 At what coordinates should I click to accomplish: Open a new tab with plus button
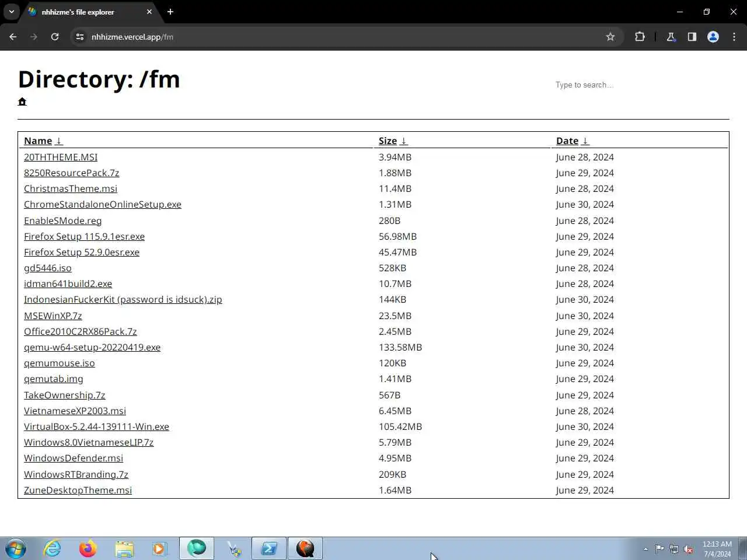[170, 12]
